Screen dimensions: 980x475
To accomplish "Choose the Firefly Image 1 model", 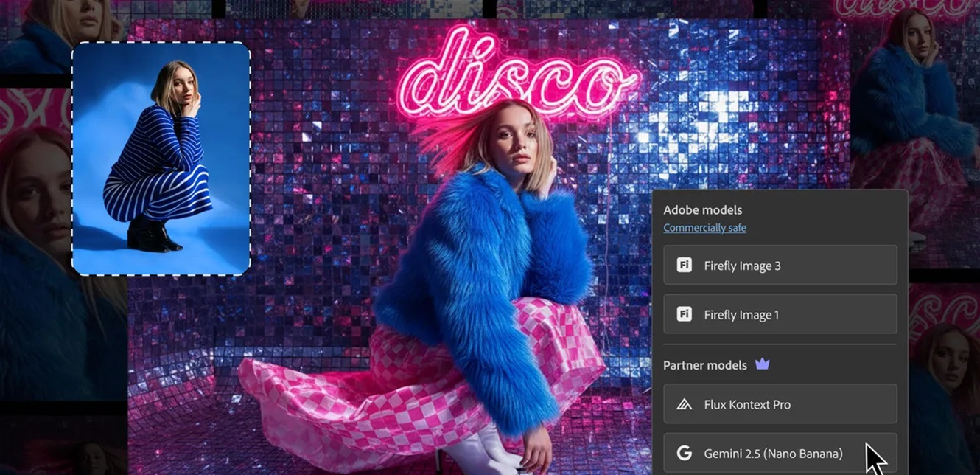I will (780, 315).
